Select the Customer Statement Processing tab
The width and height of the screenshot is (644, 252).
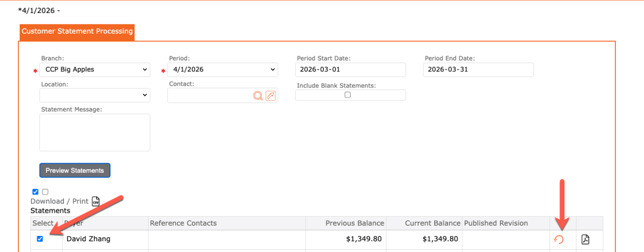[x=77, y=32]
